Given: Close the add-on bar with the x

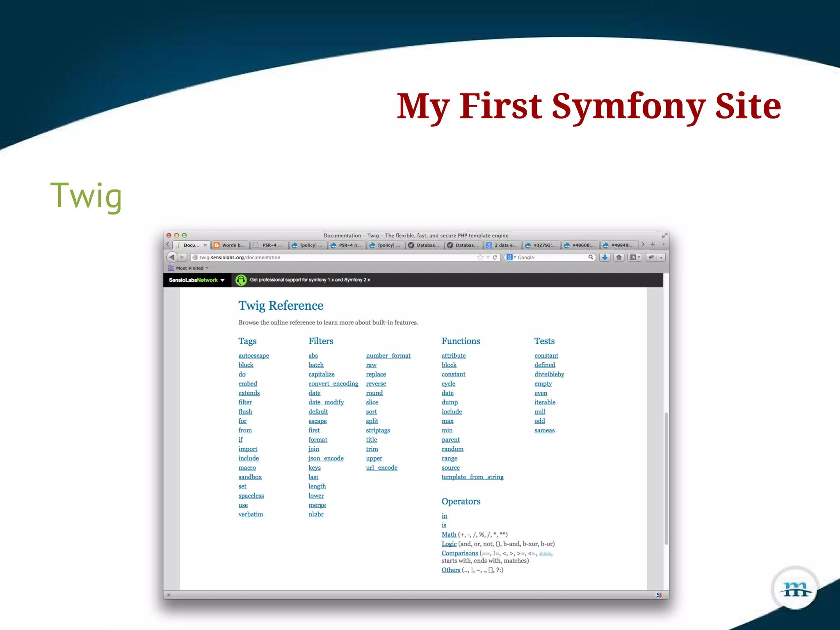Looking at the screenshot, I should pos(169,595).
